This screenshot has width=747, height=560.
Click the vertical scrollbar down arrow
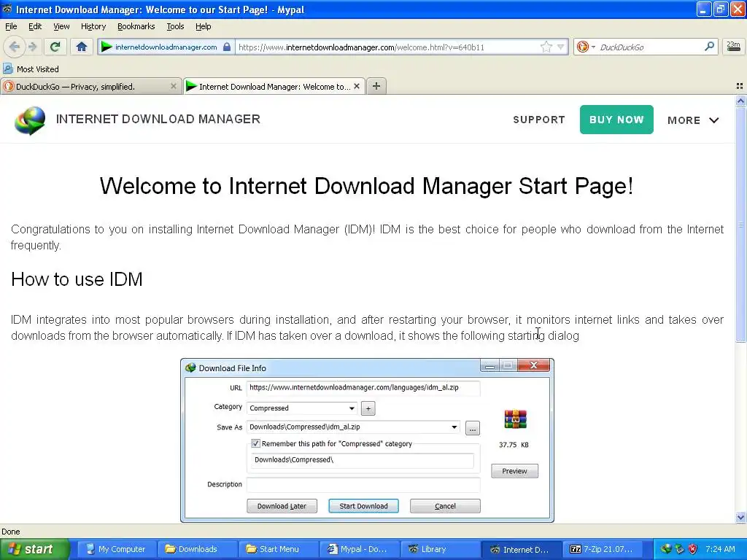pyautogui.click(x=740, y=517)
